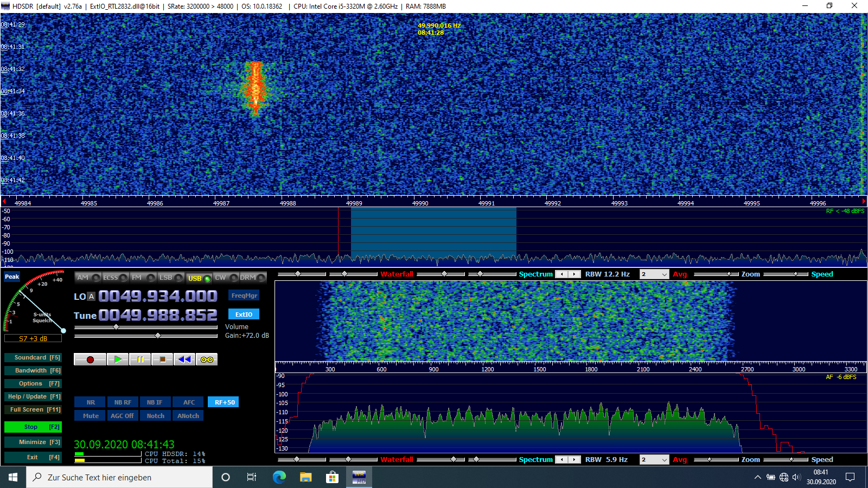Enable AFC frequency control
This screenshot has height=488, width=868.
pos(188,402)
